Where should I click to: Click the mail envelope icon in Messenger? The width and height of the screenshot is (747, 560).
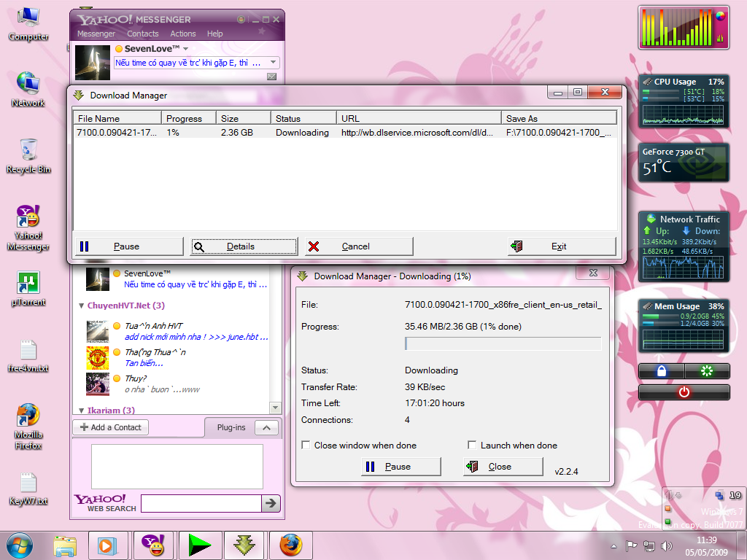click(271, 77)
